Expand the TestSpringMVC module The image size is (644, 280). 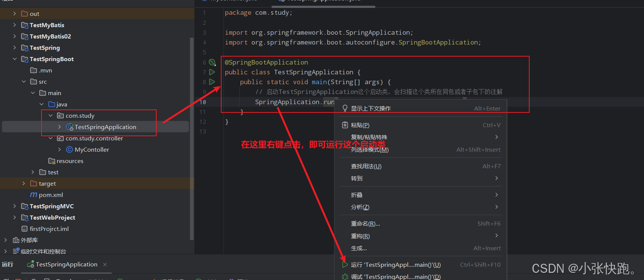tap(14, 206)
